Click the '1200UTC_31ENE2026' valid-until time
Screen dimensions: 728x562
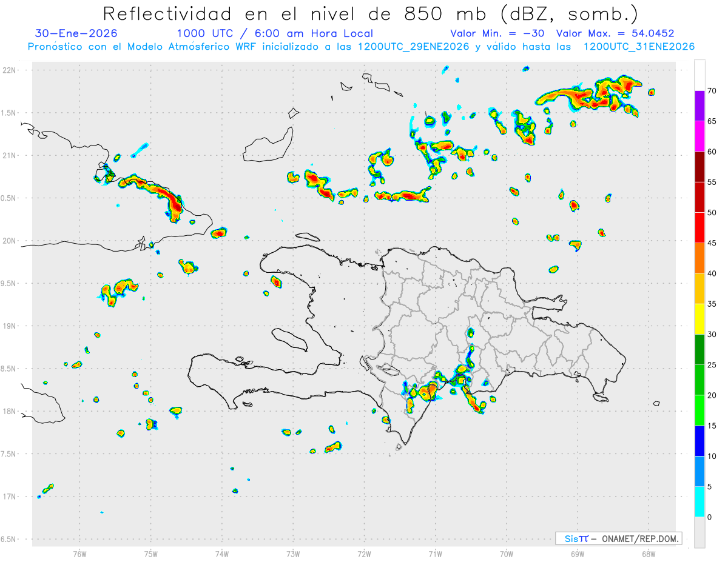tap(639, 47)
